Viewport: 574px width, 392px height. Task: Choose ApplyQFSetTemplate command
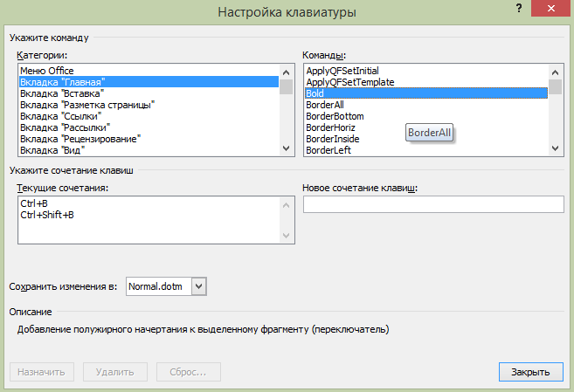point(426,82)
